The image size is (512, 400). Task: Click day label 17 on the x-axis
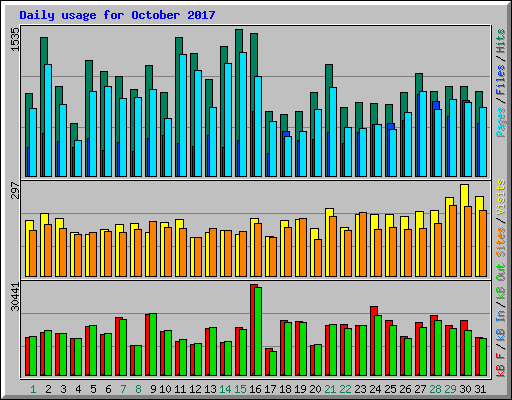point(270,389)
